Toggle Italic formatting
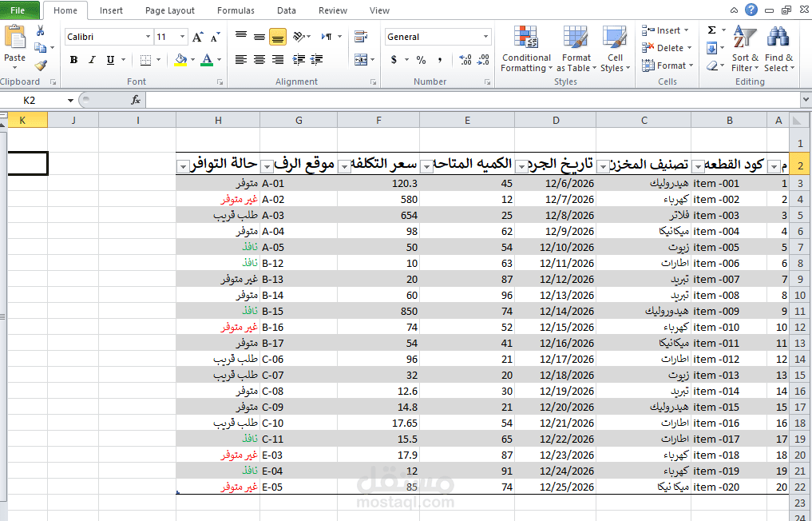This screenshot has height=521, width=812. (x=92, y=60)
